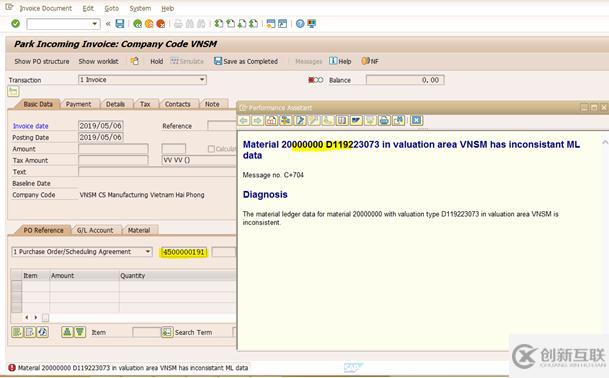Open the Edit menu

88,8
